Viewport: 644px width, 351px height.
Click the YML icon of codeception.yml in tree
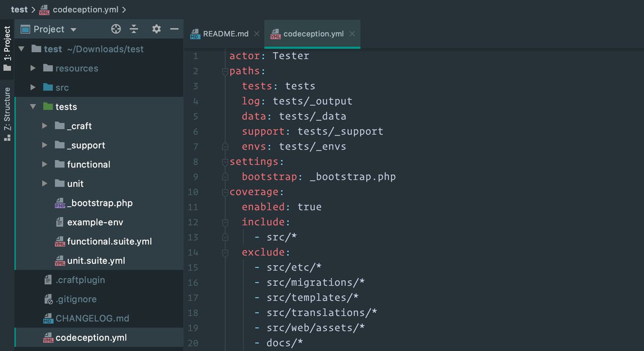(x=48, y=338)
